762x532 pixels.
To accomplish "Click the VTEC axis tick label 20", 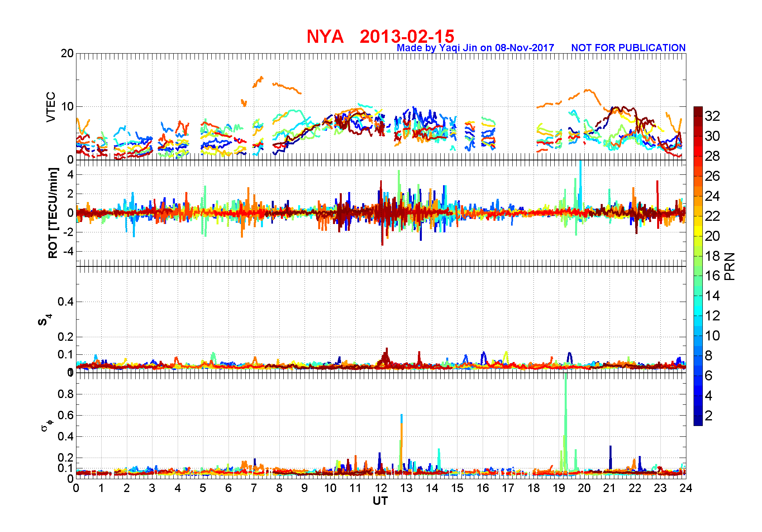I will click(x=67, y=53).
